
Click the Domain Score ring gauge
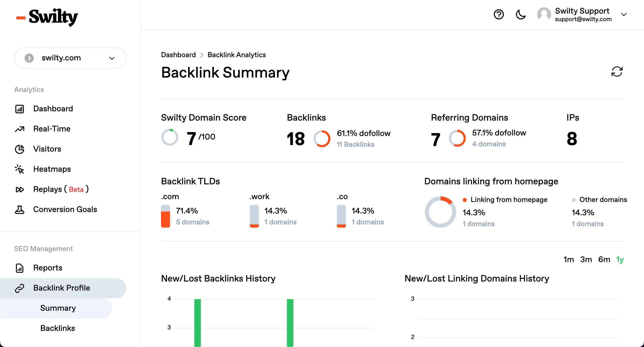click(x=170, y=137)
